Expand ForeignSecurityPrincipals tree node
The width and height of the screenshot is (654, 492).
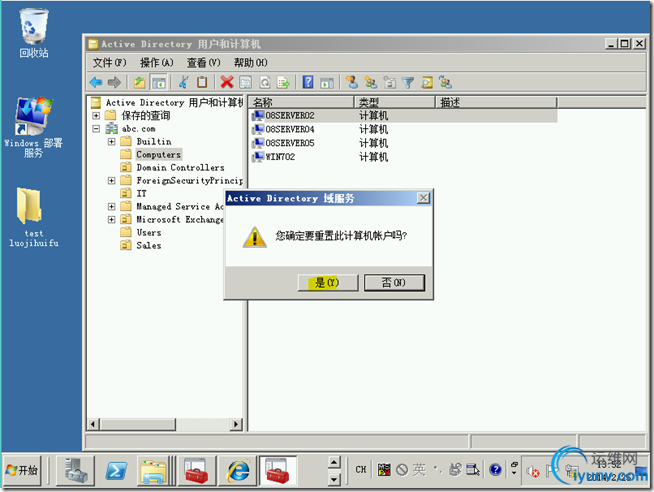pyautogui.click(x=111, y=181)
